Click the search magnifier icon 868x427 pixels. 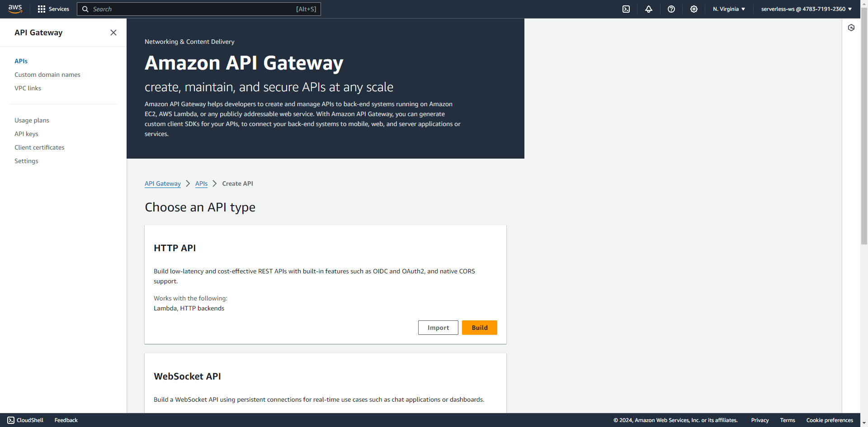[x=85, y=9]
